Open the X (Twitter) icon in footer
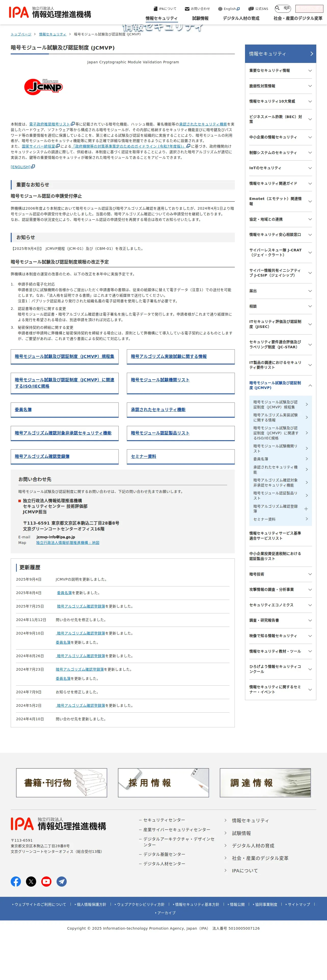Viewport: 327px width, 980px height. pos(31,882)
